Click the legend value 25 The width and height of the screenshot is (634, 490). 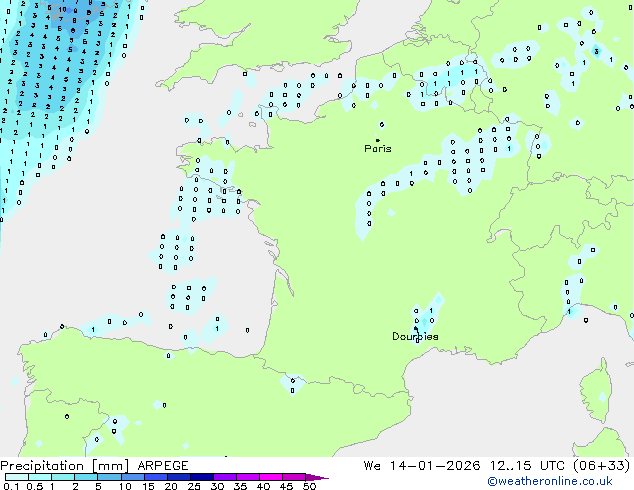(x=194, y=486)
